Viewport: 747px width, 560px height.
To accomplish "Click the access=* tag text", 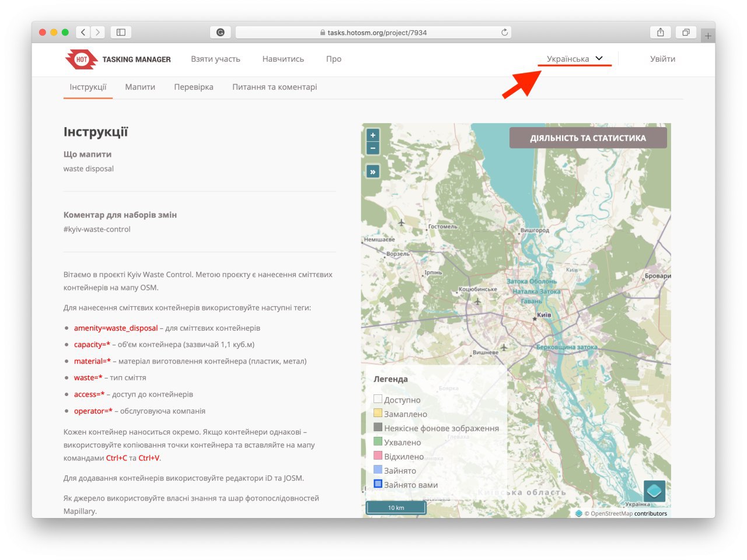I will 89,394.
